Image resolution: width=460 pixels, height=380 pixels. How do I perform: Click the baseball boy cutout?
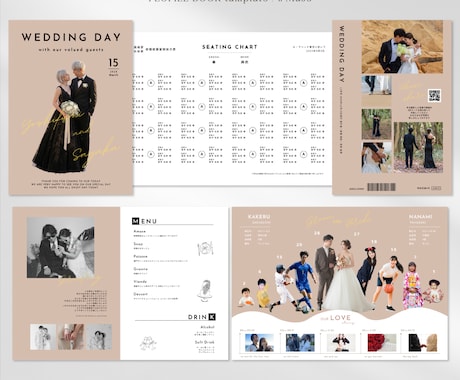(x=282, y=287)
